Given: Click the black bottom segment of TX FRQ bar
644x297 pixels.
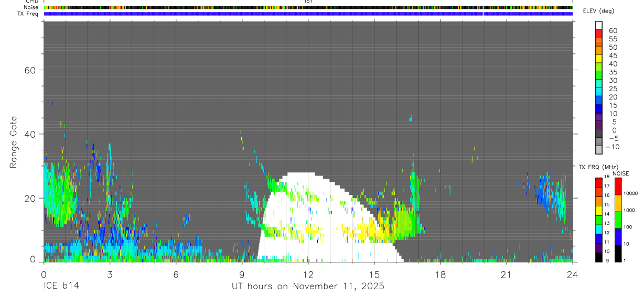Looking at the screenshot, I should [599, 257].
